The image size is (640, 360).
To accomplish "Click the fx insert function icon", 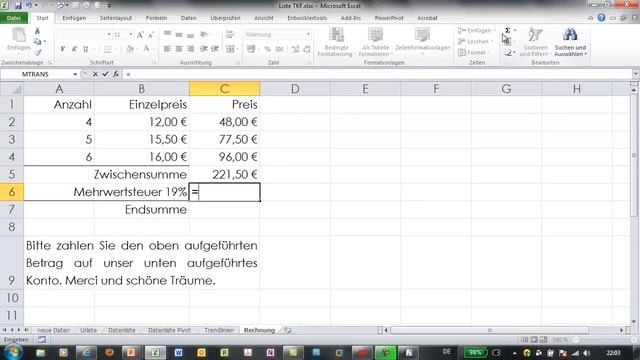I will [116, 74].
